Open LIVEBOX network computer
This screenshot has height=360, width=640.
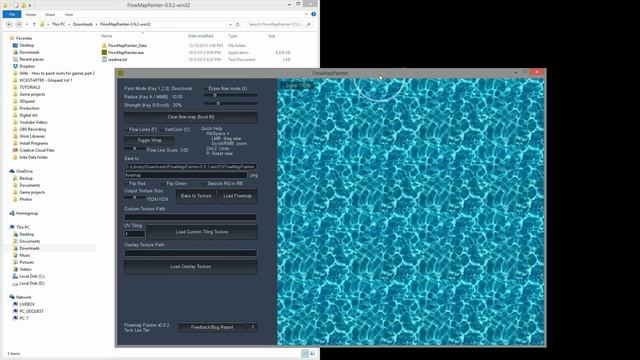(27, 304)
